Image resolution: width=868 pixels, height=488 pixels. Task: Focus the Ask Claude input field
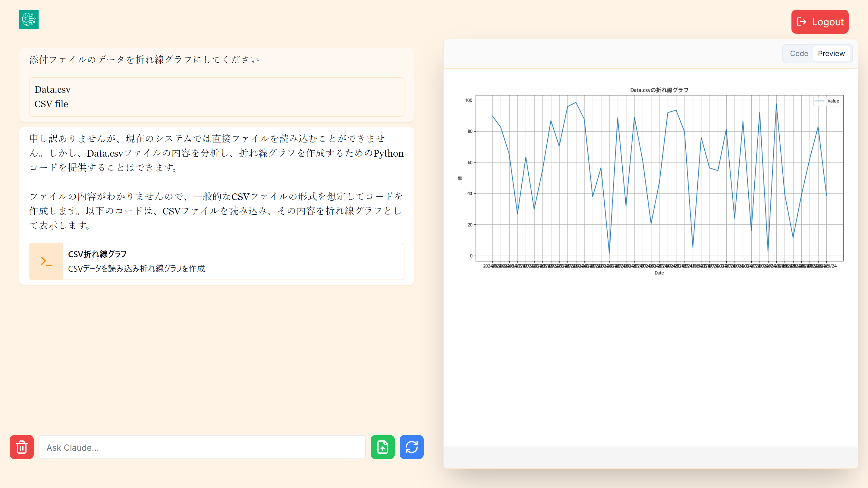(x=202, y=447)
